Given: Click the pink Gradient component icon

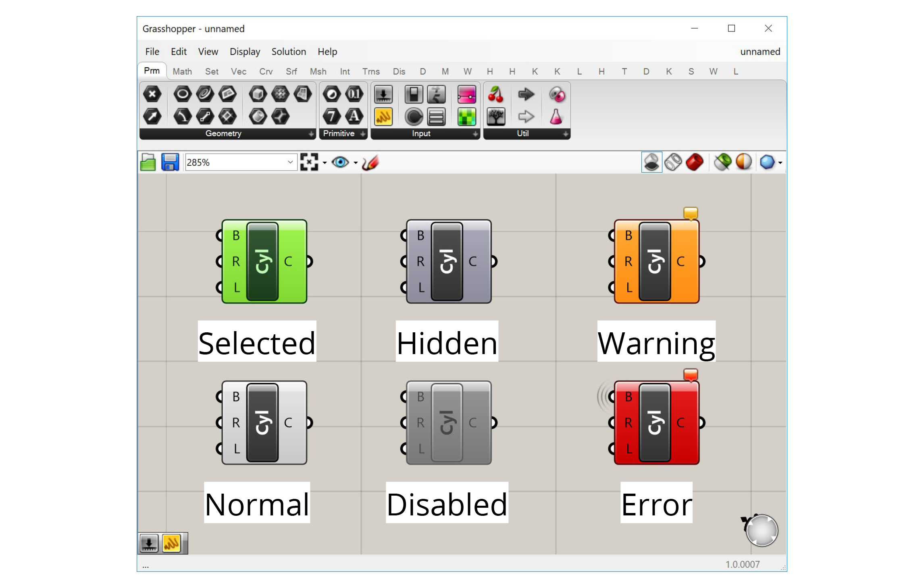Looking at the screenshot, I should tap(466, 94).
